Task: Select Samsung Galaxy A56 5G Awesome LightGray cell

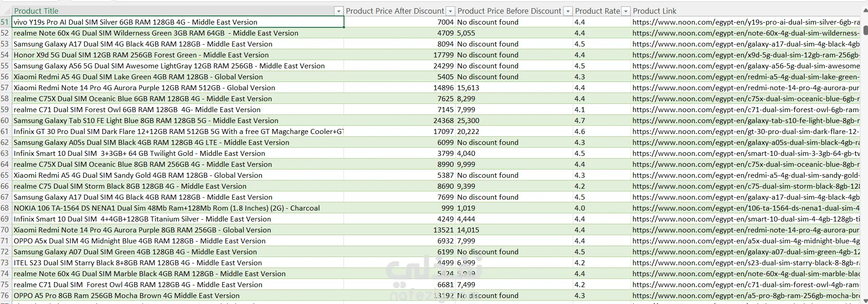Action: pyautogui.click(x=178, y=66)
